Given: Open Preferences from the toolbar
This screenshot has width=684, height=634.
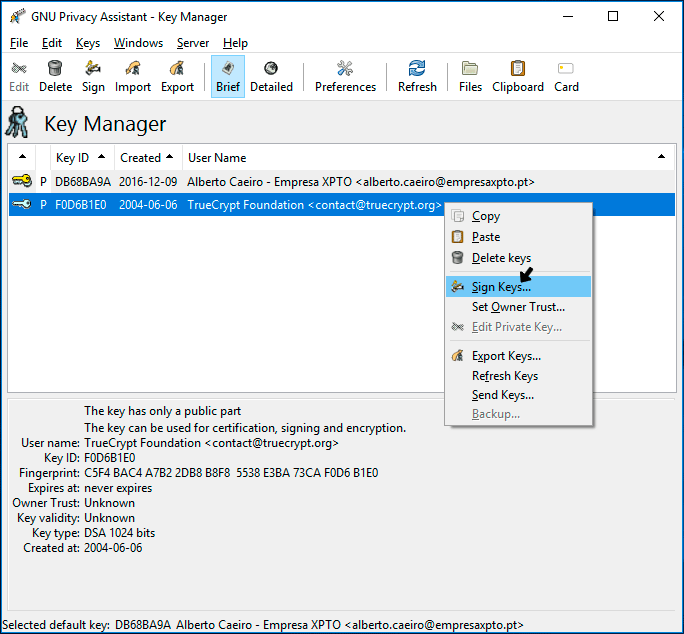Looking at the screenshot, I should [x=345, y=76].
